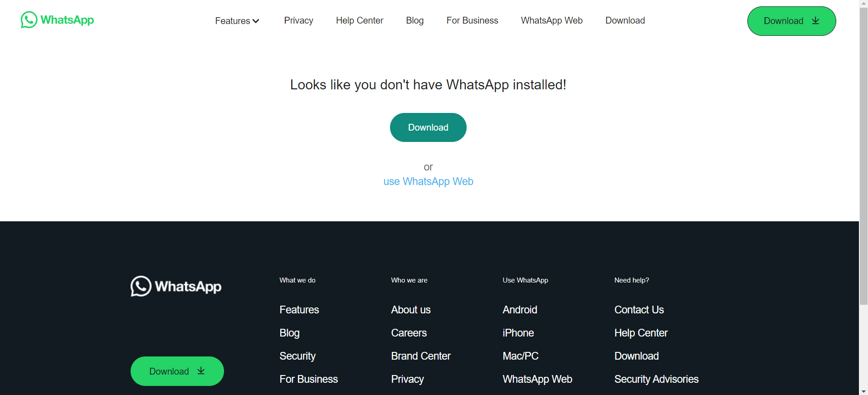Open For Business in the top navigation
The image size is (868, 395).
(x=472, y=20)
